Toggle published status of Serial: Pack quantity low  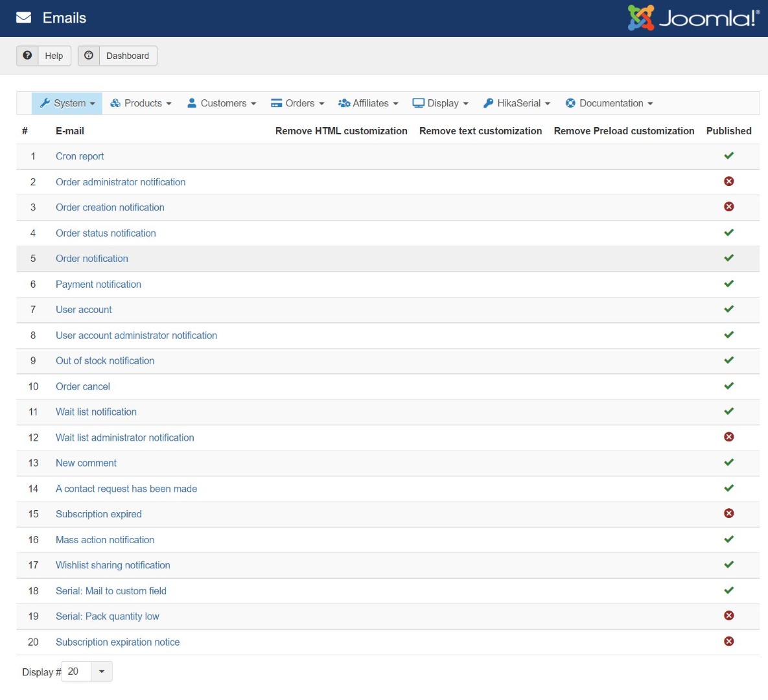point(728,616)
